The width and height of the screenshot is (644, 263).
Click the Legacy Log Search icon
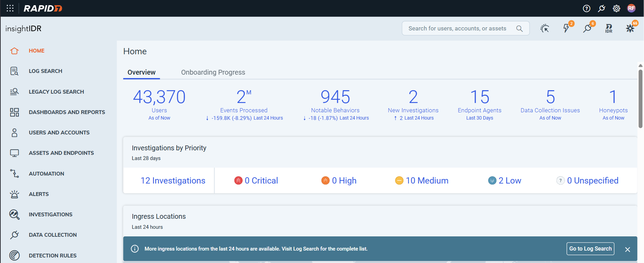click(x=14, y=92)
